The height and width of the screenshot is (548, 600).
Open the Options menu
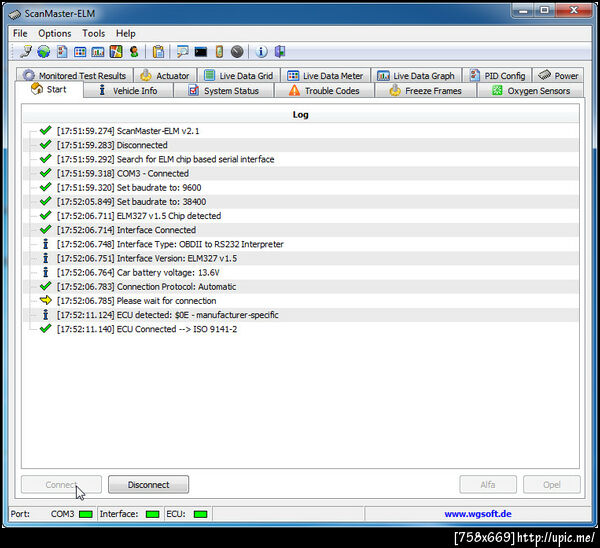click(55, 33)
